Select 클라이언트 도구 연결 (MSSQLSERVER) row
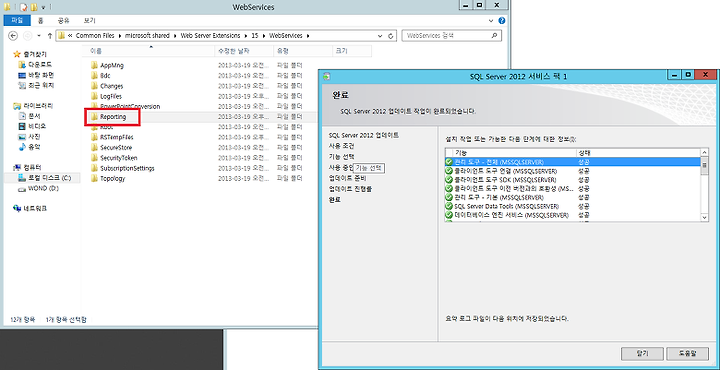The image size is (720, 370). click(x=573, y=171)
